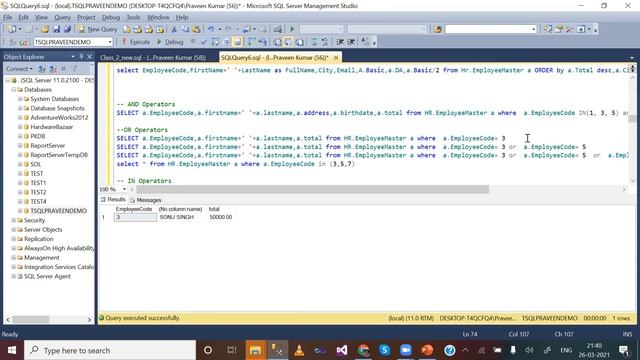The width and height of the screenshot is (640, 360).
Task: Select the ReportServer database
Action: (x=47, y=146)
